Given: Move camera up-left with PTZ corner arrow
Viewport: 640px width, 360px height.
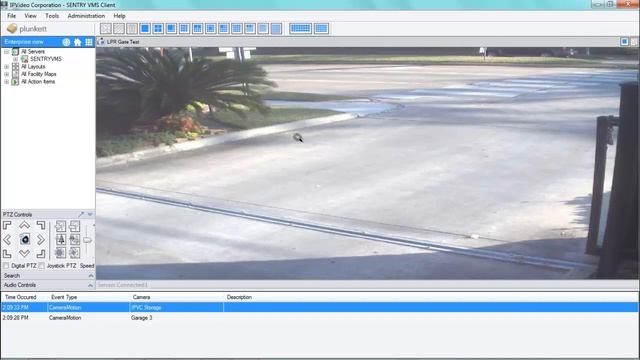Looking at the screenshot, I should [7, 225].
